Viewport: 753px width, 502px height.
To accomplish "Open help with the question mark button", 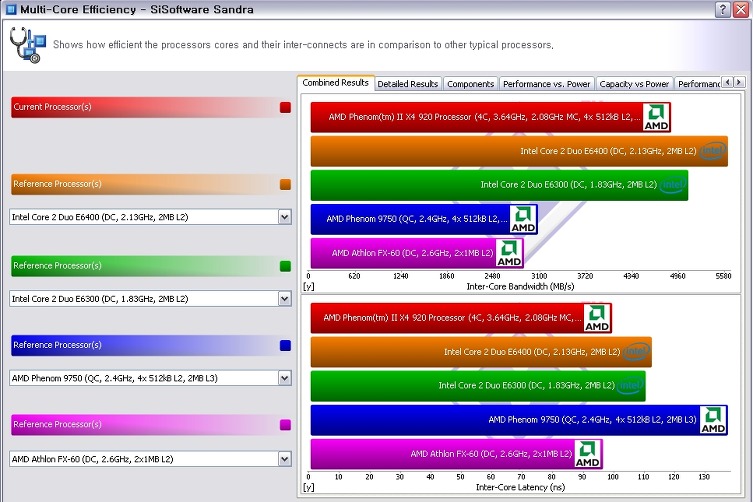I will click(x=723, y=9).
